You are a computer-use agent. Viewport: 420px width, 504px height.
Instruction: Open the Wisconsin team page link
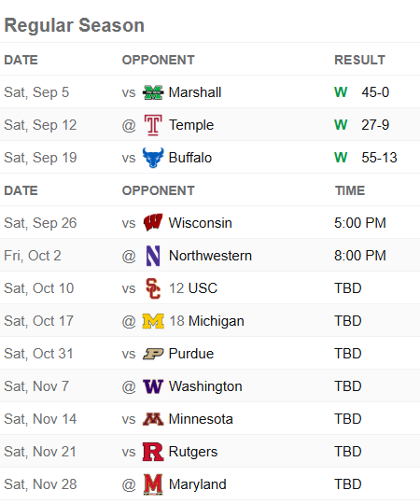pyautogui.click(x=200, y=223)
